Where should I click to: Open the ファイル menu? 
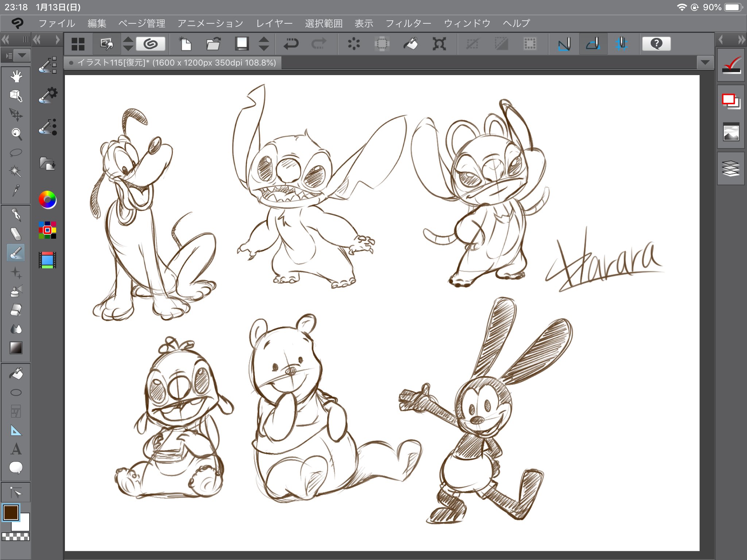(x=57, y=23)
